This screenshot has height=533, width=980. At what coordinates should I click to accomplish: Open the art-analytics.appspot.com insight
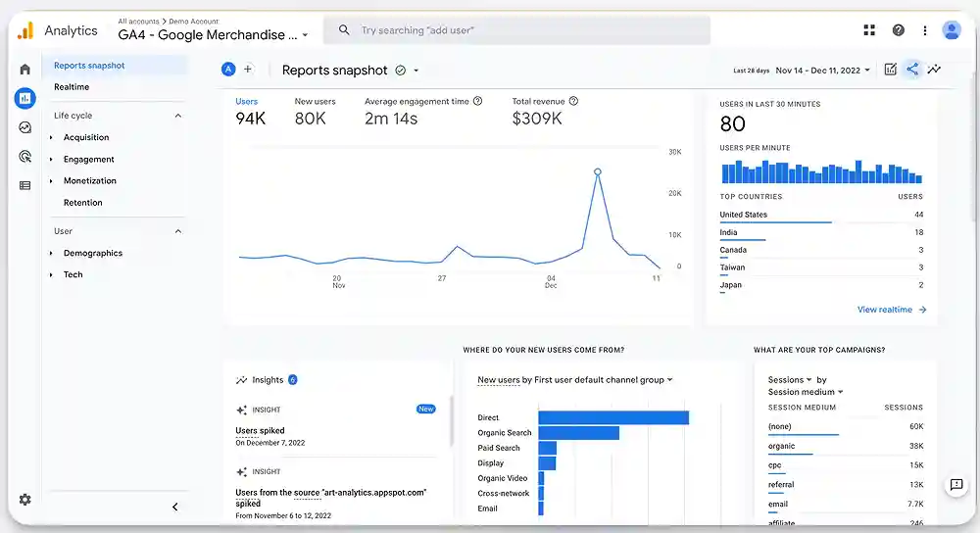coord(330,498)
